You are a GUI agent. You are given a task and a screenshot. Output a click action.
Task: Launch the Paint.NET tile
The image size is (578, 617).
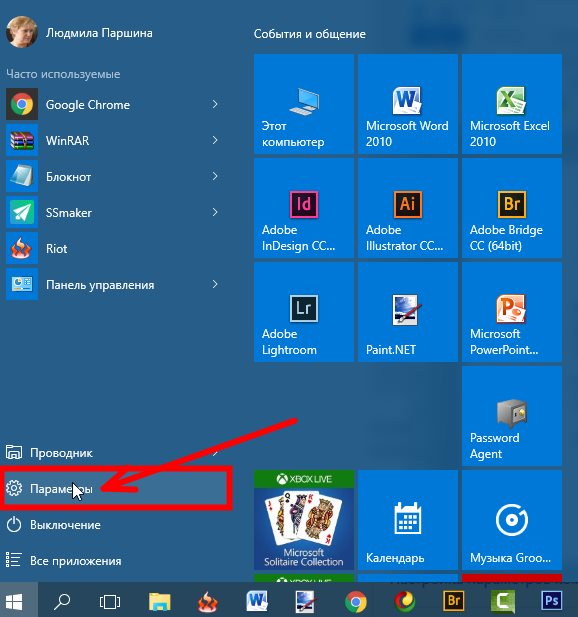point(408,312)
